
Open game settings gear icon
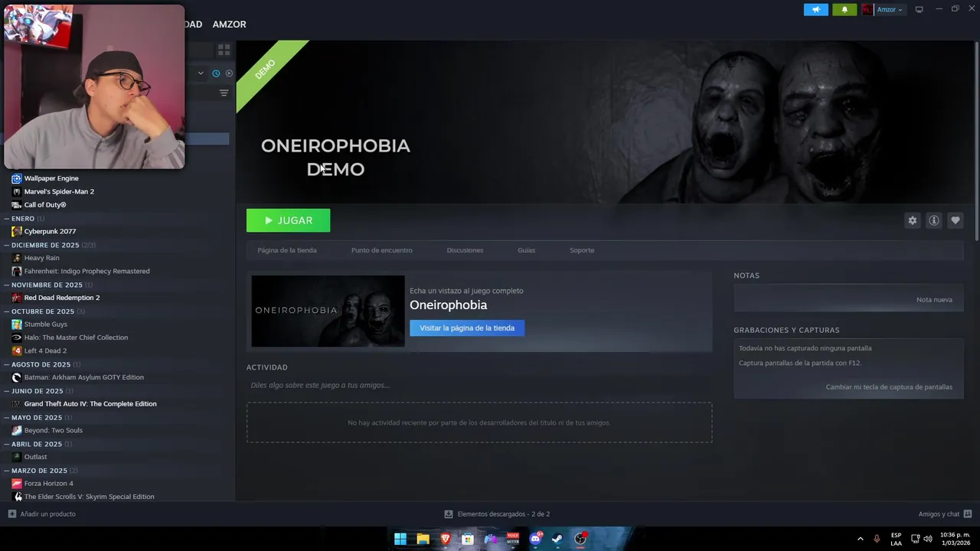point(912,220)
